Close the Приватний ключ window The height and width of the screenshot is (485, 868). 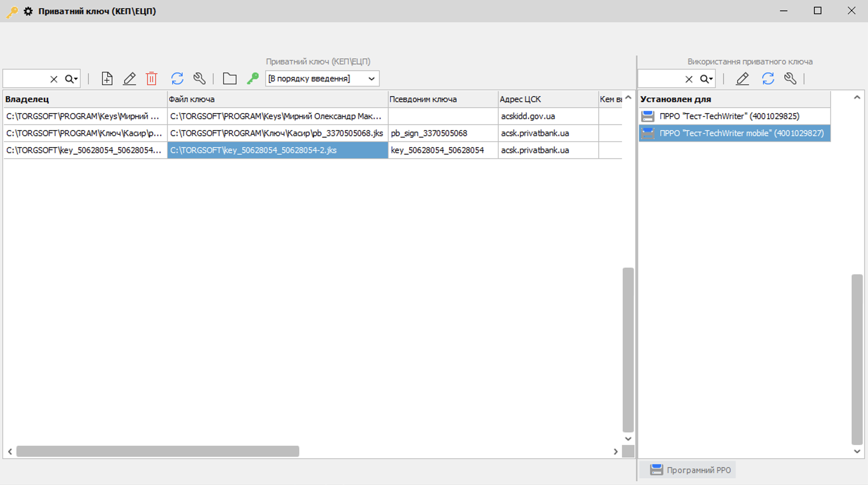[851, 11]
